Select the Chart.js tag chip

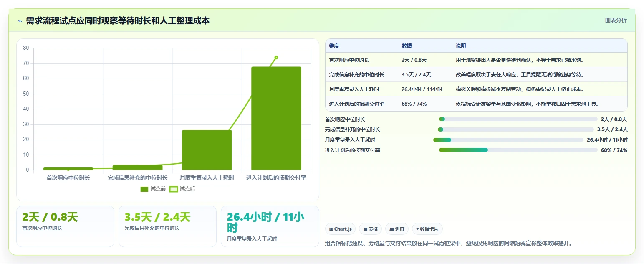341,229
